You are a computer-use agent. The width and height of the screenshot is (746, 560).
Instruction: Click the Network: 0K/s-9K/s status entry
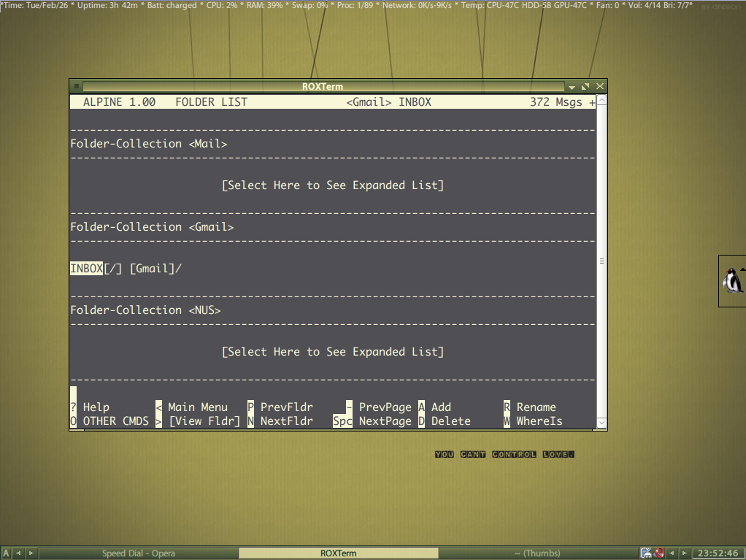(x=418, y=5)
